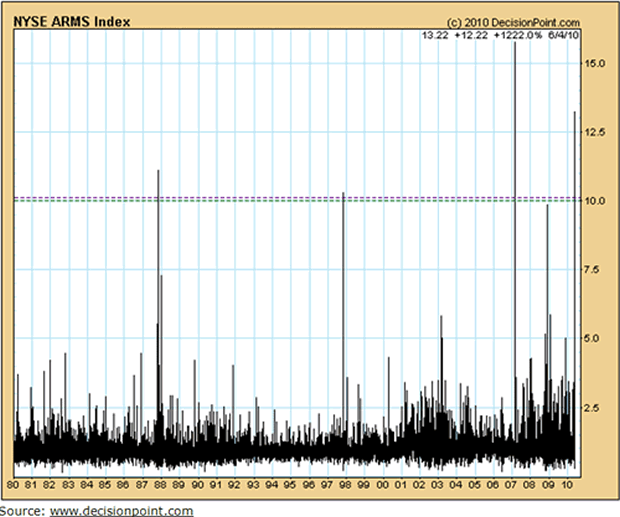Viewport: 620px width, 517px height.
Task: Select the 13.22 current value readout
Action: click(434, 34)
